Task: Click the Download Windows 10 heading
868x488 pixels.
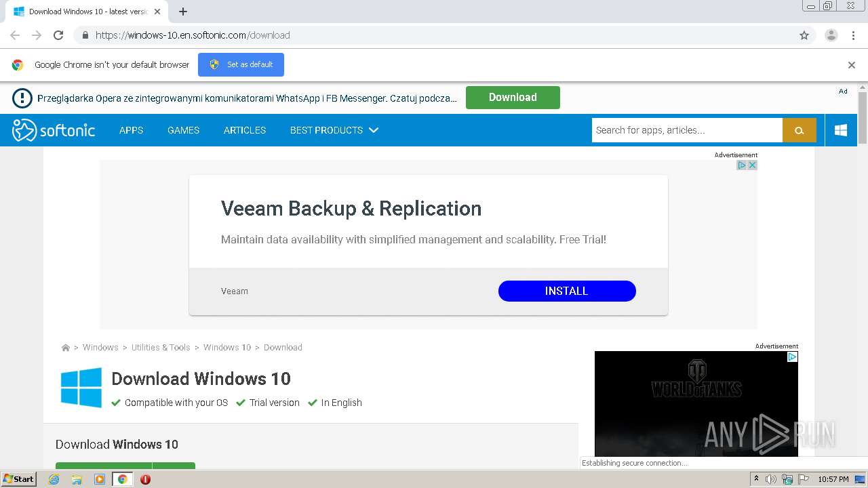Action: [201, 378]
